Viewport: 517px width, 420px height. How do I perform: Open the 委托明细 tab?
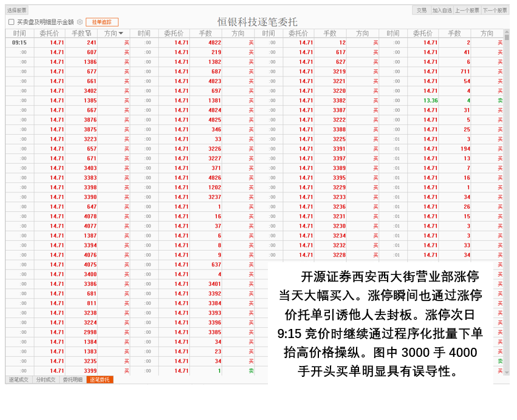(72, 379)
